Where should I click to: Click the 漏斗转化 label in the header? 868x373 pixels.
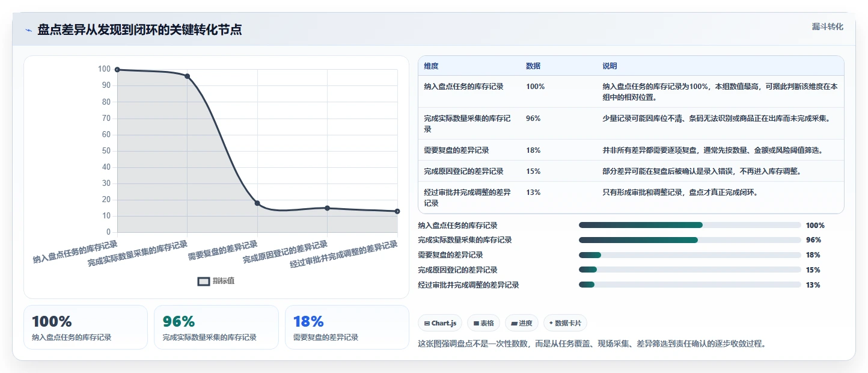(x=827, y=26)
